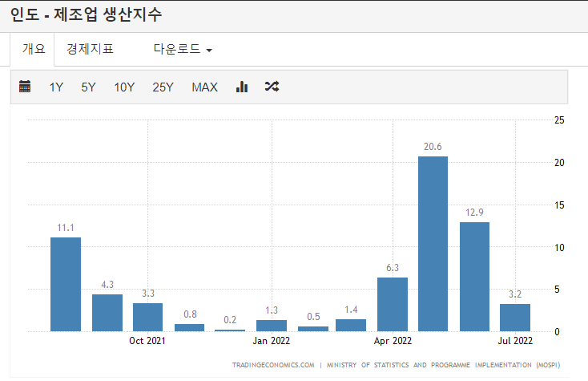Click the 3.2 bar for Jul 2022
Viewport: 588px width, 381px height.
point(515,318)
